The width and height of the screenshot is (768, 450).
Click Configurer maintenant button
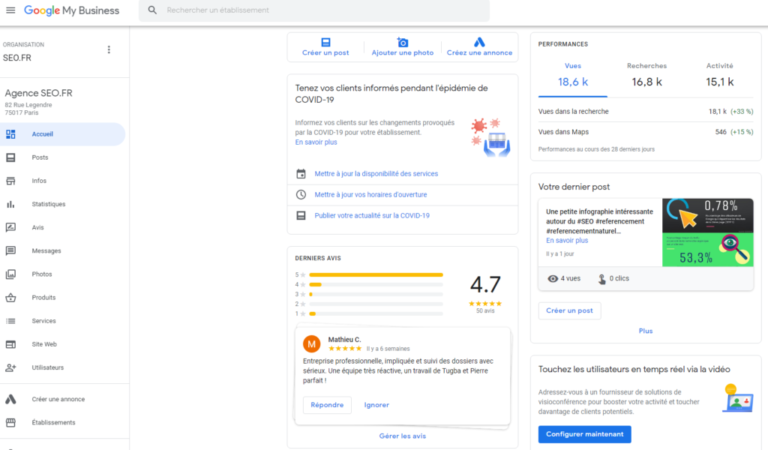click(584, 434)
